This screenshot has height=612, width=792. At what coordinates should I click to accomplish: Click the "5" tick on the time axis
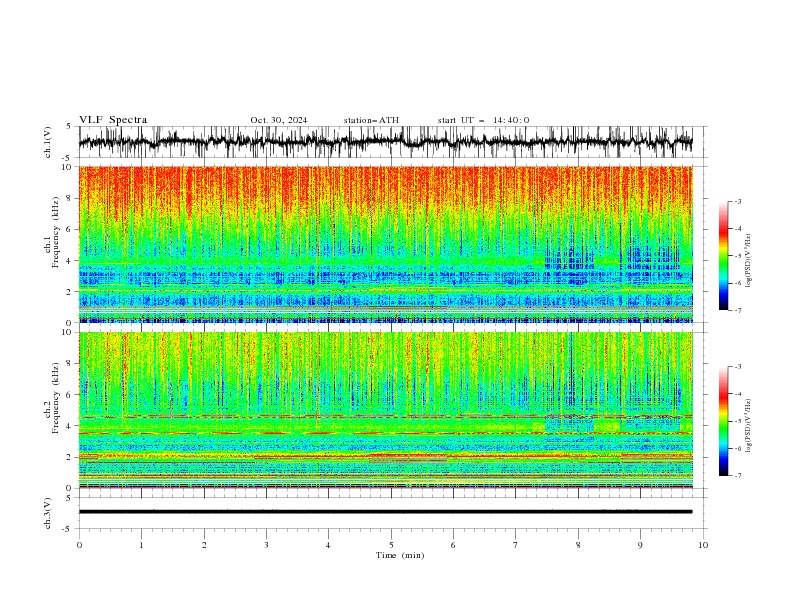point(391,545)
